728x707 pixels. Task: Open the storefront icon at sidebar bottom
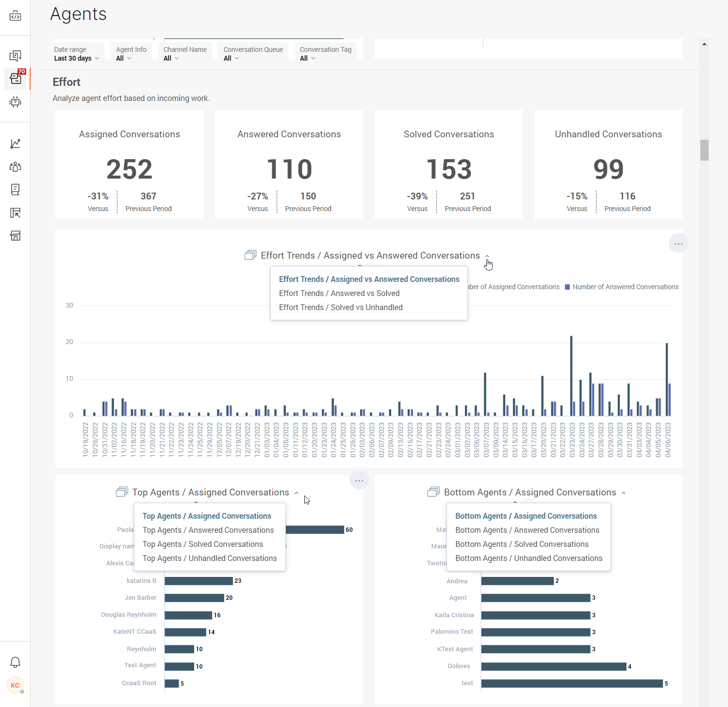point(15,236)
